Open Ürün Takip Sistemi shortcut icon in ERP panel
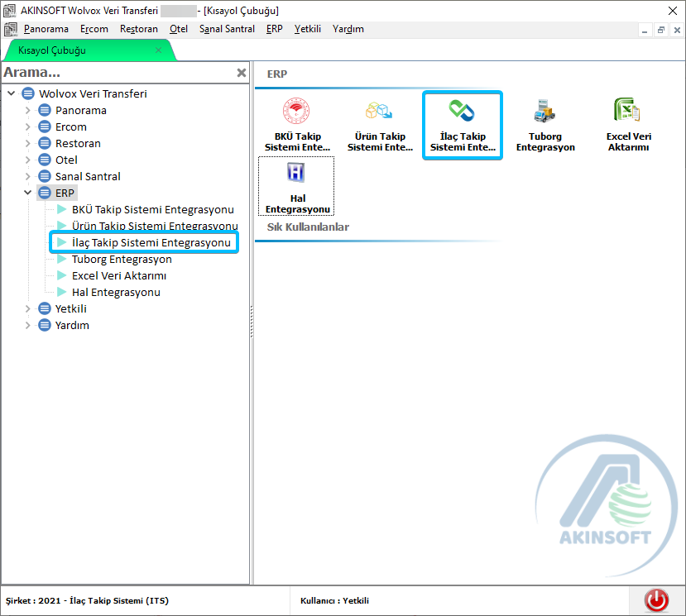 379,111
